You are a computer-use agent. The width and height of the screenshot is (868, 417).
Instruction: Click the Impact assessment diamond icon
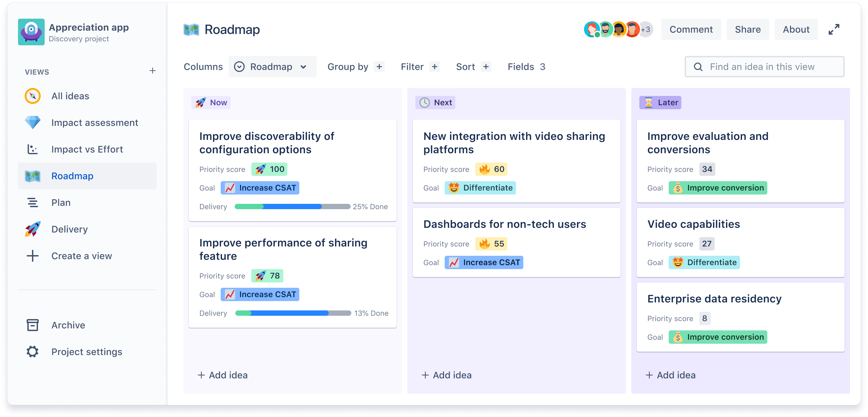click(32, 122)
